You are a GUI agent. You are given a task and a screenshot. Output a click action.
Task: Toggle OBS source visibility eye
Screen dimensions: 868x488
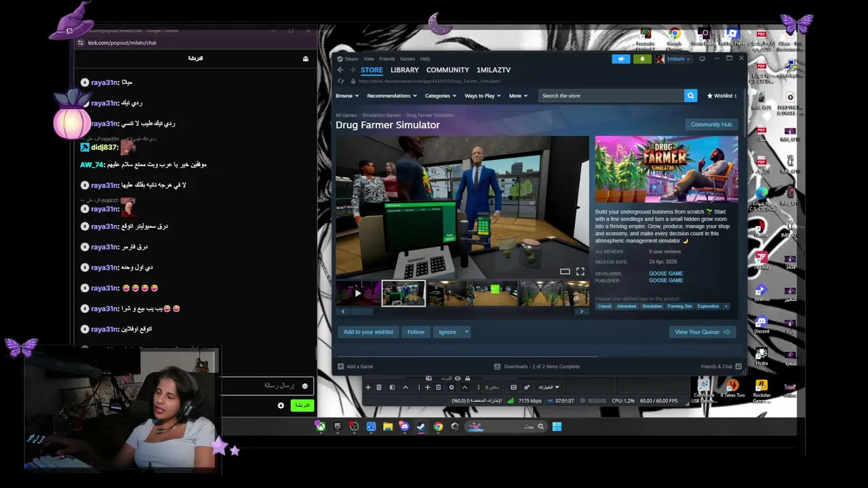coord(458,378)
